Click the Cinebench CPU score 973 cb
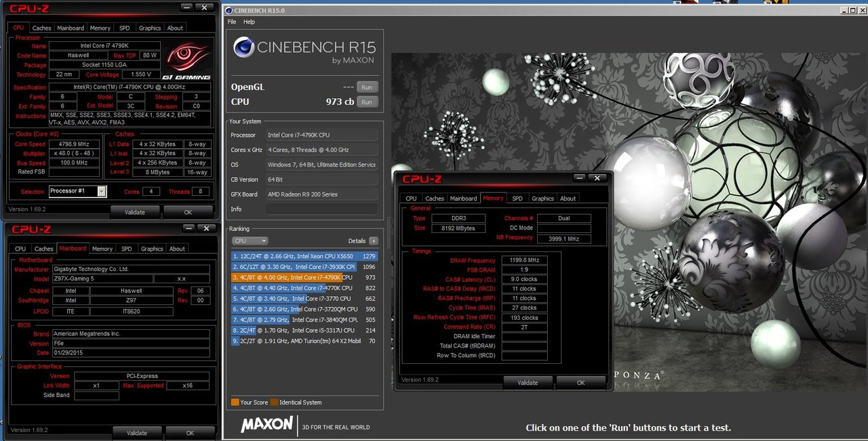The height and width of the screenshot is (441, 868). point(340,102)
